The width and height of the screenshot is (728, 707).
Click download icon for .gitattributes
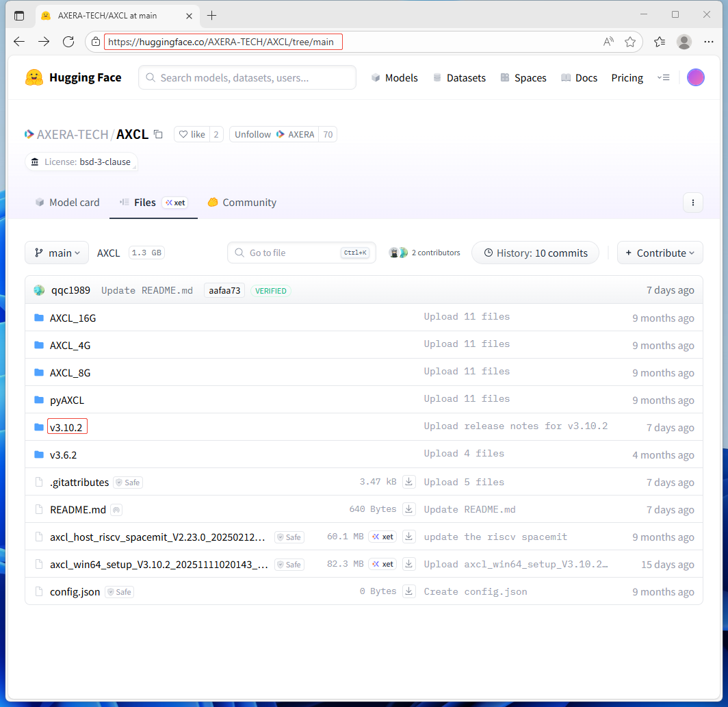point(408,482)
